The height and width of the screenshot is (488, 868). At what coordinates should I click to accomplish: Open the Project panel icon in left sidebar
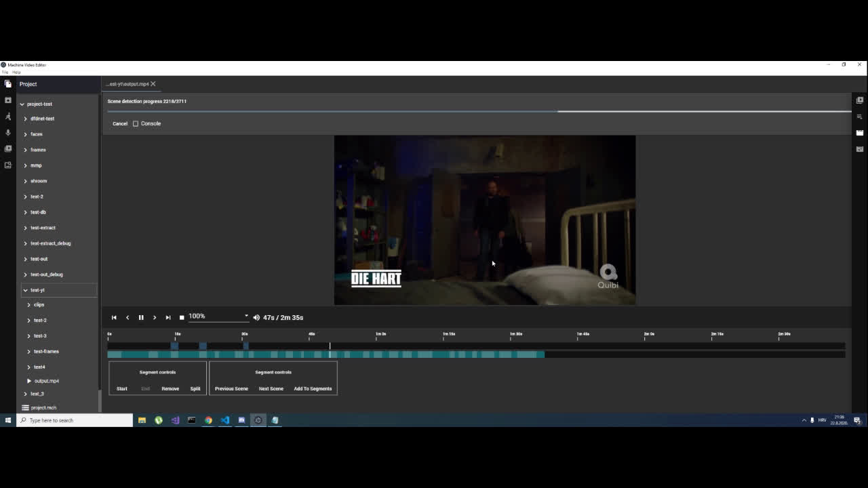click(x=7, y=83)
